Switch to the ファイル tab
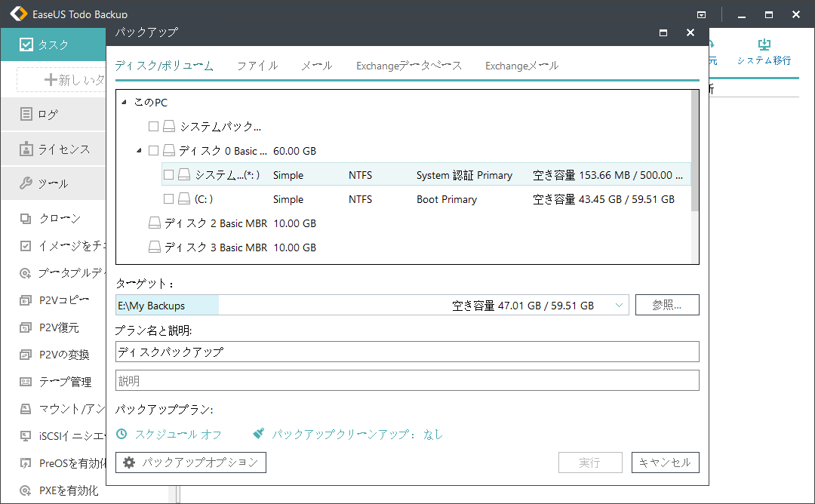Viewport: 815px width, 504px height. 257,66
